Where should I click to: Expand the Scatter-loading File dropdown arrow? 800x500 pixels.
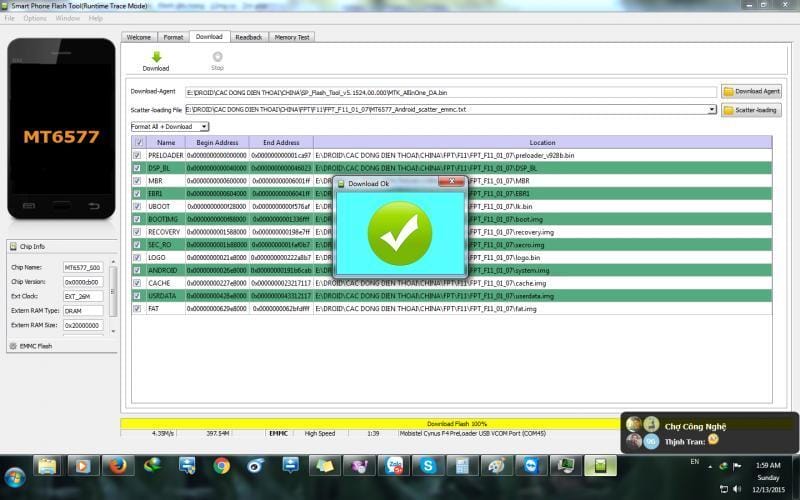tap(712, 109)
